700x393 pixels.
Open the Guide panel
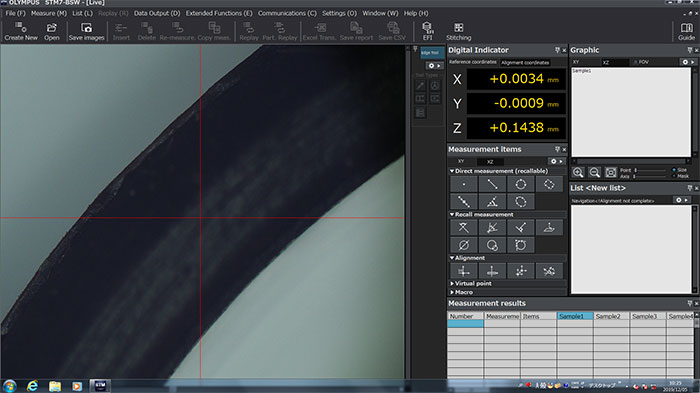click(x=686, y=31)
